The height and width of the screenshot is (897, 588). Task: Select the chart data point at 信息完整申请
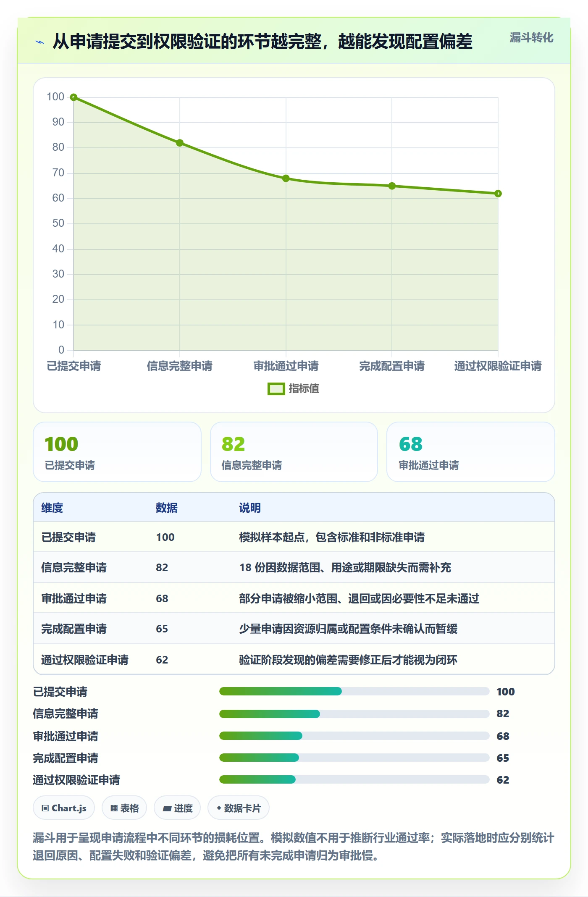[180, 143]
